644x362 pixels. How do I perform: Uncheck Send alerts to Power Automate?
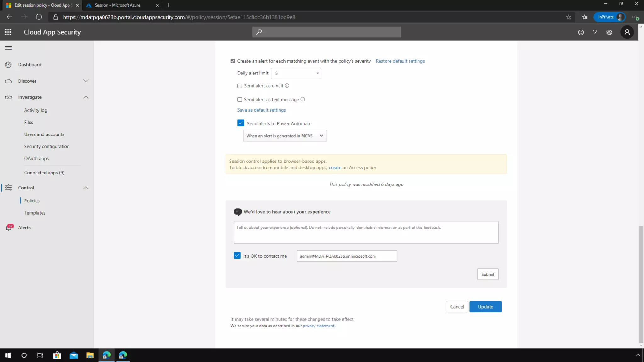tap(241, 123)
